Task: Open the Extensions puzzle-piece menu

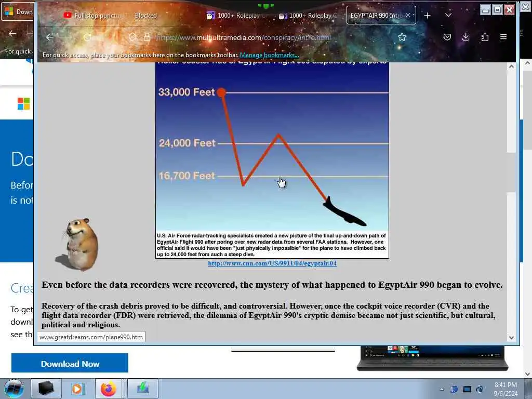Action: coord(485,37)
